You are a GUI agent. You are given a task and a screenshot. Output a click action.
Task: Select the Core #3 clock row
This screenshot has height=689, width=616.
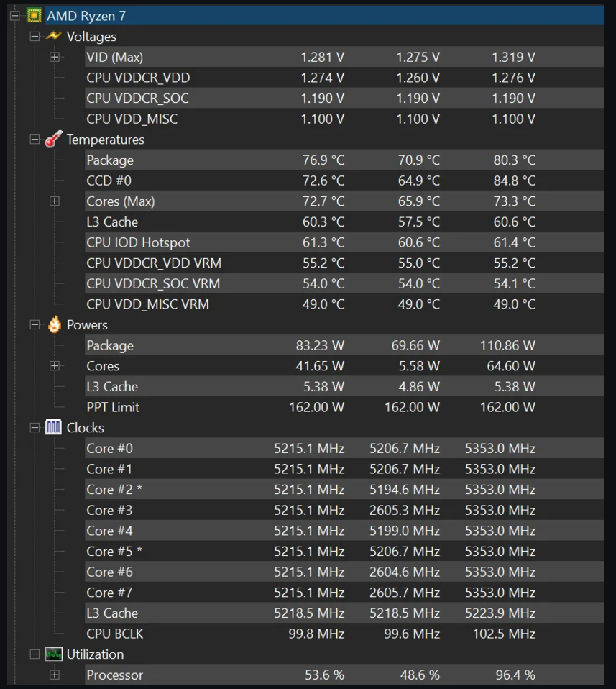[344, 510]
